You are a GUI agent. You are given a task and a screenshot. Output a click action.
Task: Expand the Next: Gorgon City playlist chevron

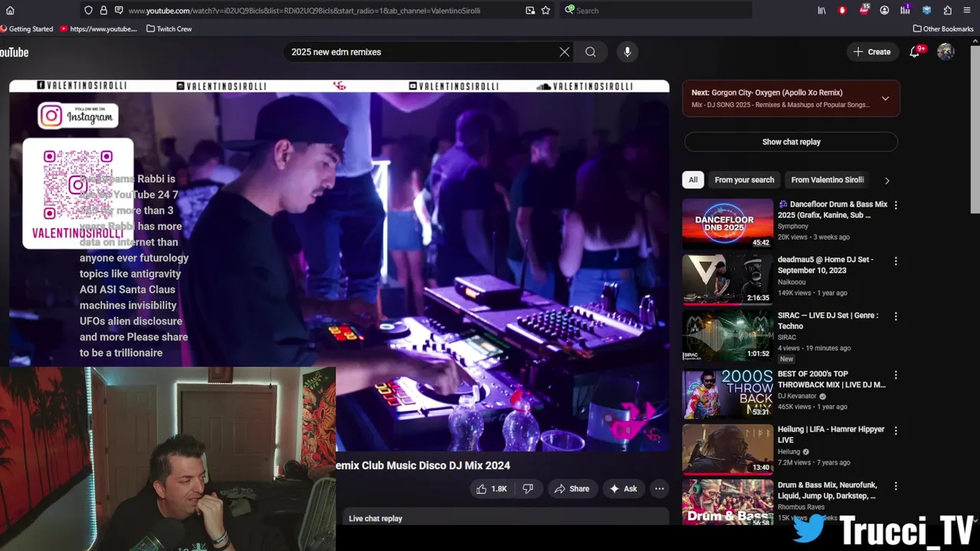coord(885,99)
